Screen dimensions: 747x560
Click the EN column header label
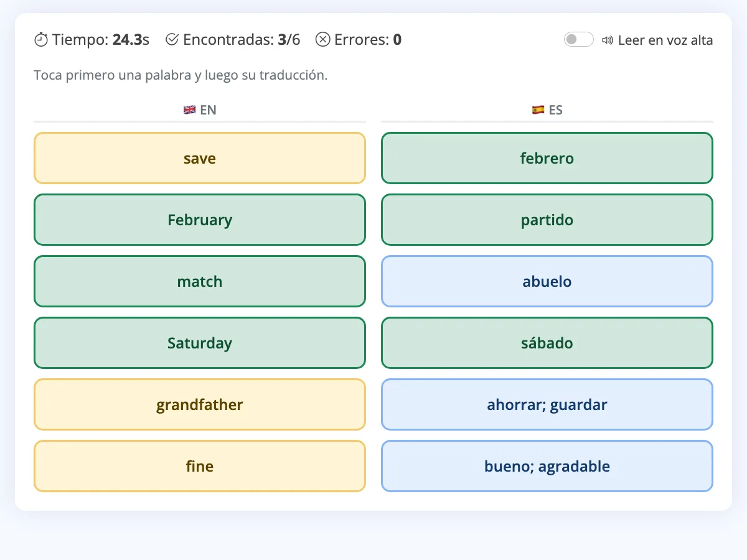pyautogui.click(x=208, y=110)
